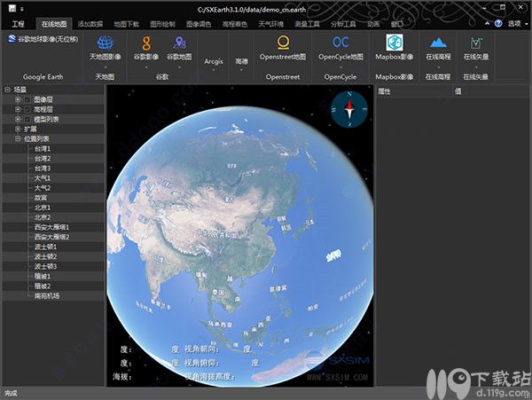The height and width of the screenshot is (400, 532).
Task: Open the 工程 menu
Action: click(18, 24)
